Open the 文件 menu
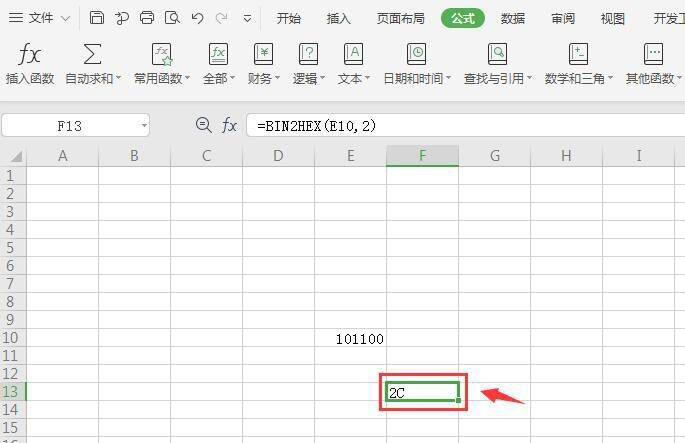685x443 pixels. (39, 18)
